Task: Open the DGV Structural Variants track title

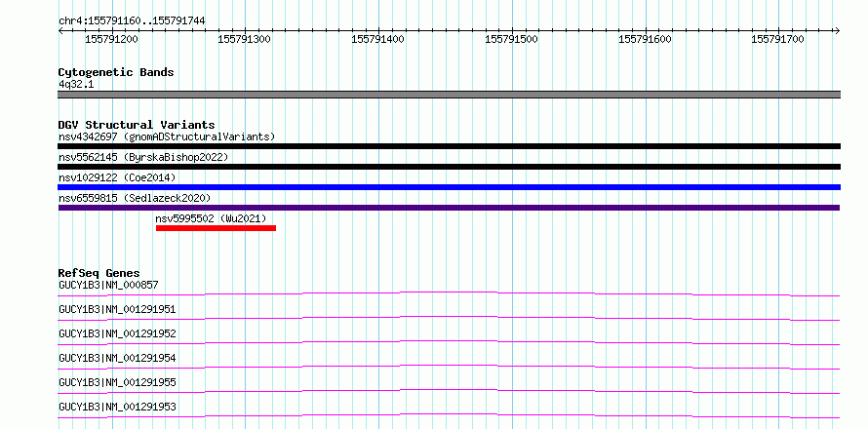Action: [137, 125]
